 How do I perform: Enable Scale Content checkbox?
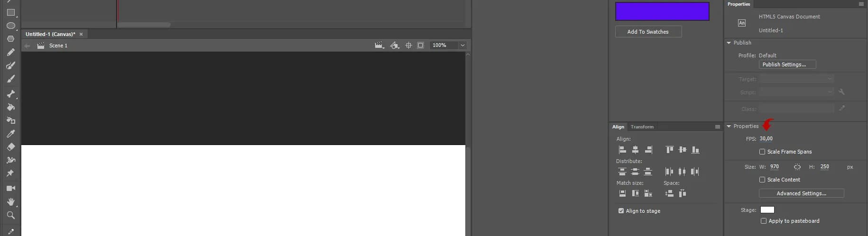coord(762,180)
